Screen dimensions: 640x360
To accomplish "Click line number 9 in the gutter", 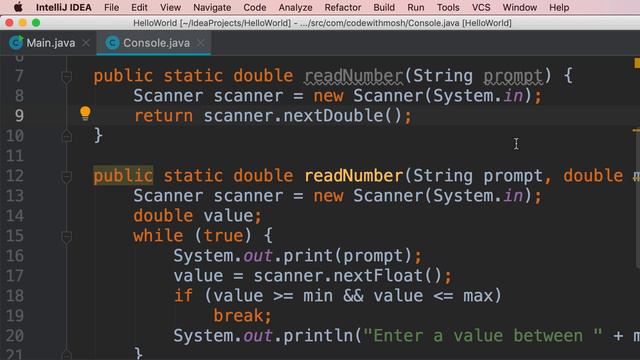I will pos(19,116).
